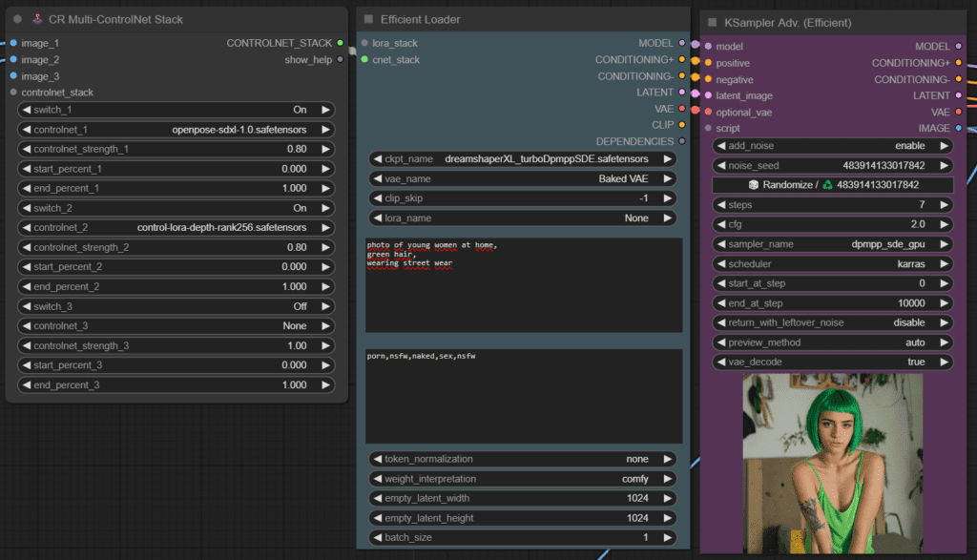This screenshot has width=977, height=560.
Task: Click the controlnet_strength_1 value slider
Action: (x=177, y=149)
